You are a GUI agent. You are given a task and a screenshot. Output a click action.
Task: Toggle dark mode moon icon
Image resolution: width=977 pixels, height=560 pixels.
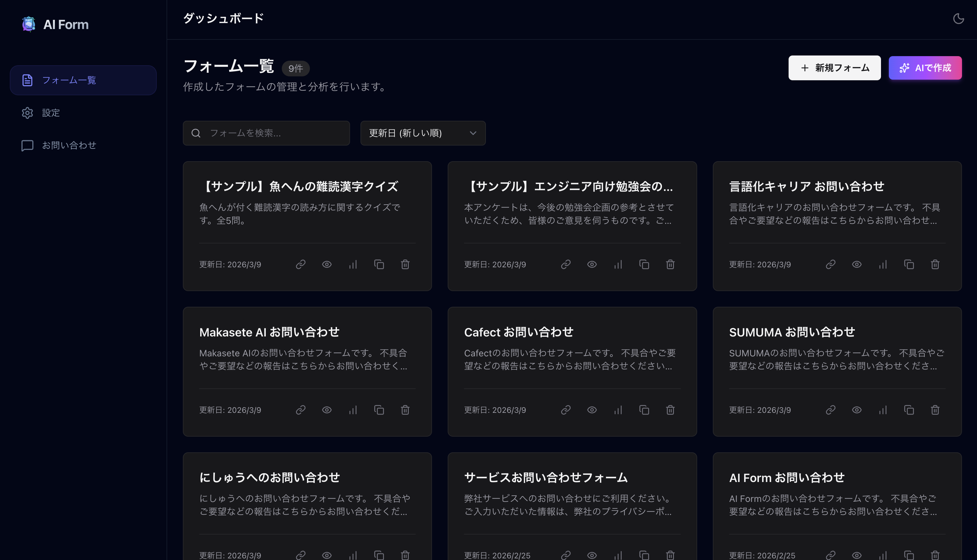pos(958,19)
